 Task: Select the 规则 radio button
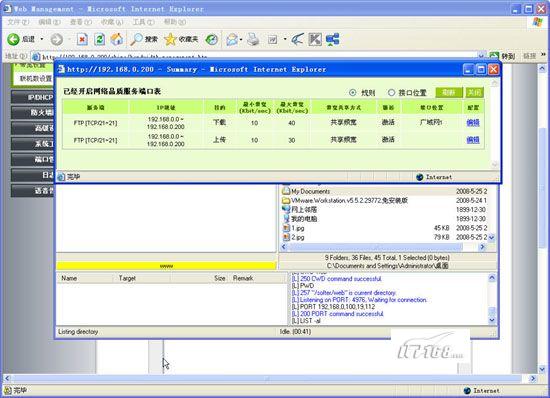(353, 93)
